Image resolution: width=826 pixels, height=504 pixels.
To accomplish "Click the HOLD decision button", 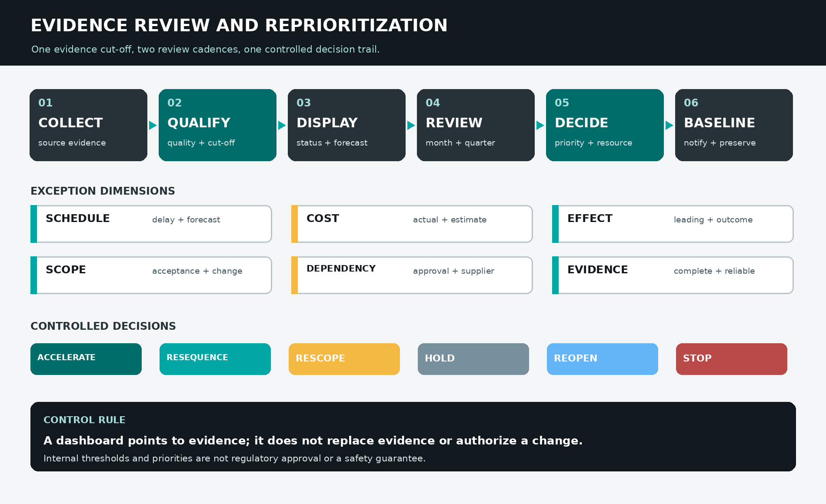I will pyautogui.click(x=473, y=359).
